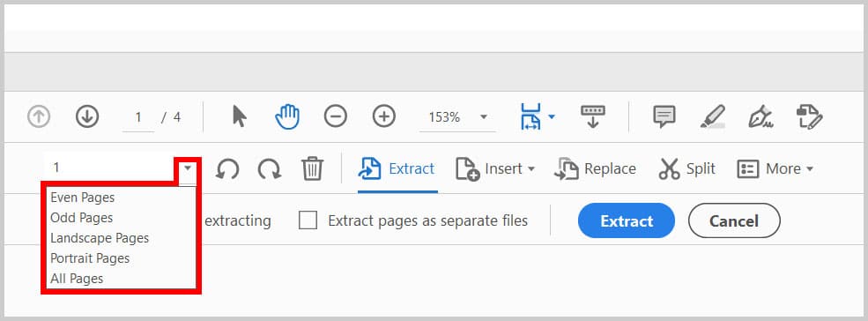The height and width of the screenshot is (321, 868).
Task: Go to previous page with up arrow
Action: point(39,117)
